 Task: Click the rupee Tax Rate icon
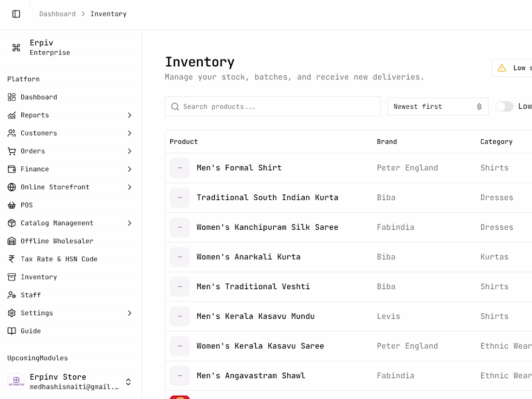tap(12, 259)
